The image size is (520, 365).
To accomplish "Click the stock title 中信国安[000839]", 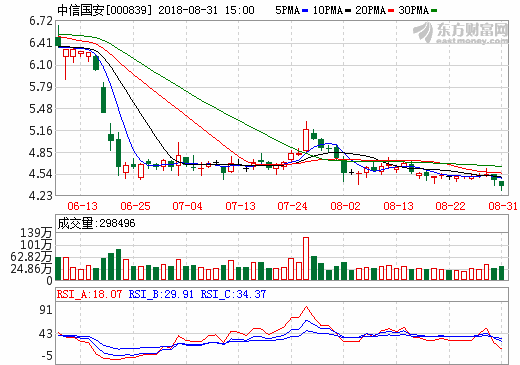I will point(104,10).
